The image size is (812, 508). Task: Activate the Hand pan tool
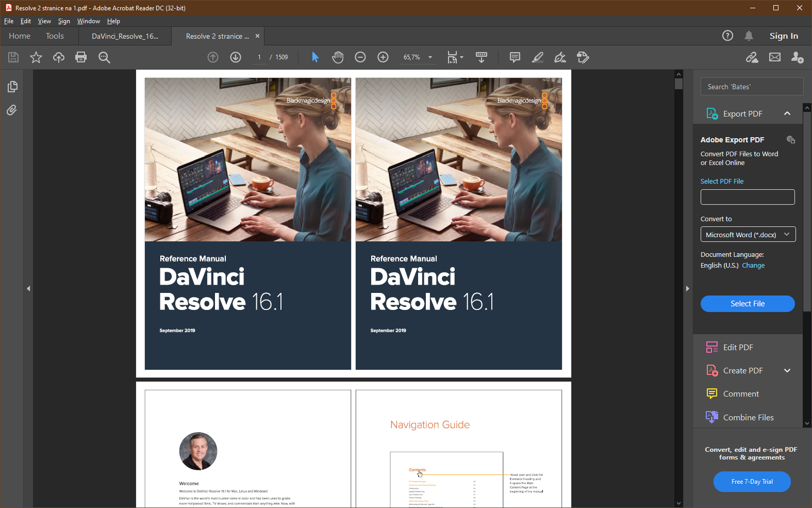tap(338, 57)
